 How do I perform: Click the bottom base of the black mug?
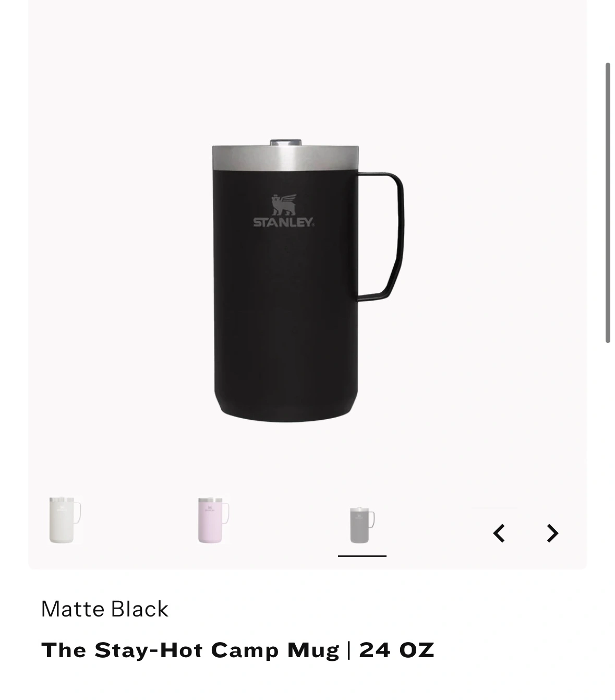coord(286,410)
